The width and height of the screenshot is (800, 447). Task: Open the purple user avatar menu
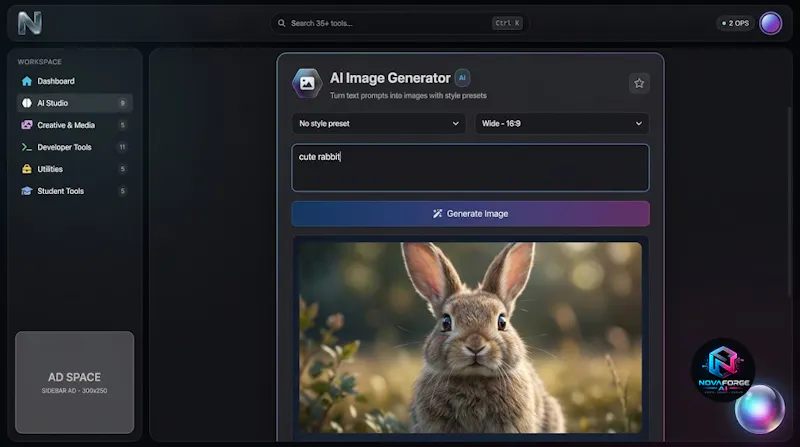tap(770, 23)
